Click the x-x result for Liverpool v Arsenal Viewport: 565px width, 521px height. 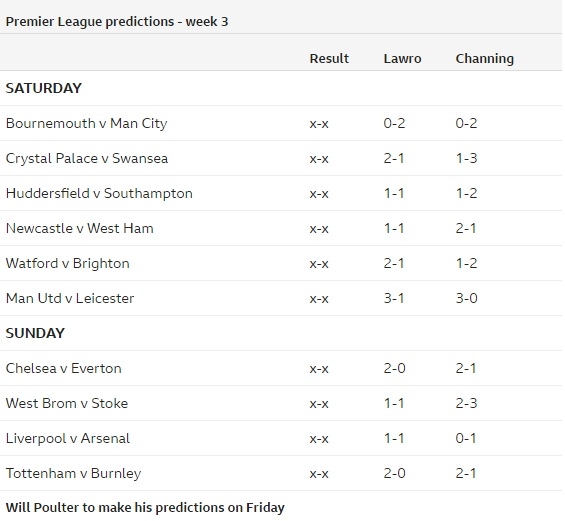319,439
